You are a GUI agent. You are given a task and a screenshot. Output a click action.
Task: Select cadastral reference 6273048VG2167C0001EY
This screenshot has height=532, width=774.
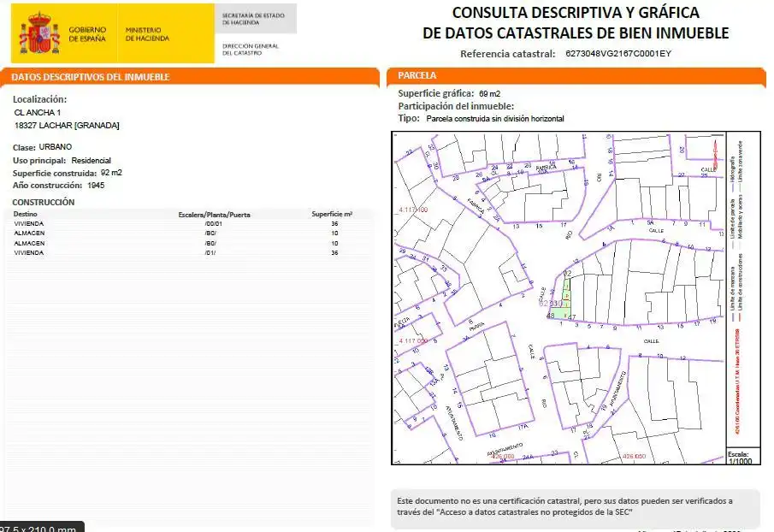(x=618, y=53)
